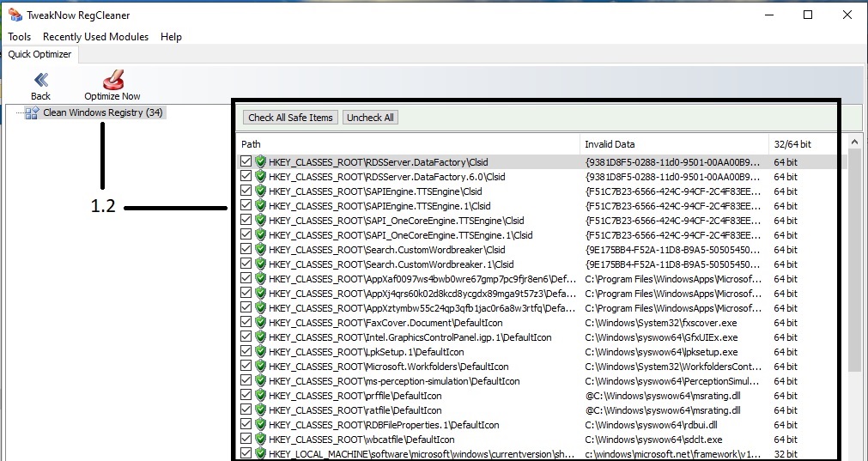Click shield icon of ratfile\DefaultIcon row
The width and height of the screenshot is (868, 461).
pyautogui.click(x=260, y=409)
